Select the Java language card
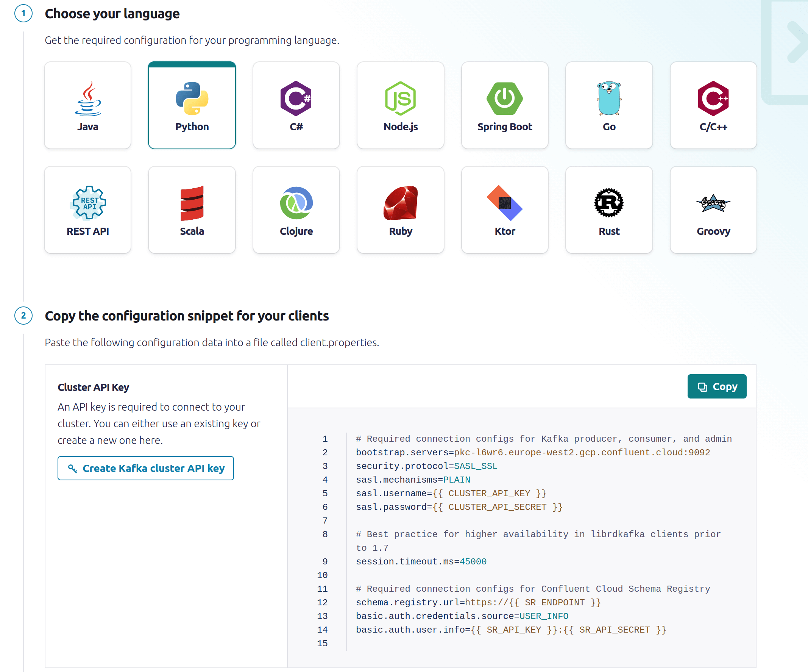 [x=87, y=105]
